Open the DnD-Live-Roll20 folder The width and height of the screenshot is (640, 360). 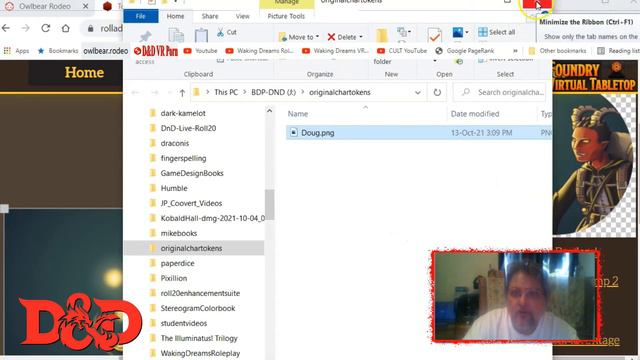click(188, 128)
